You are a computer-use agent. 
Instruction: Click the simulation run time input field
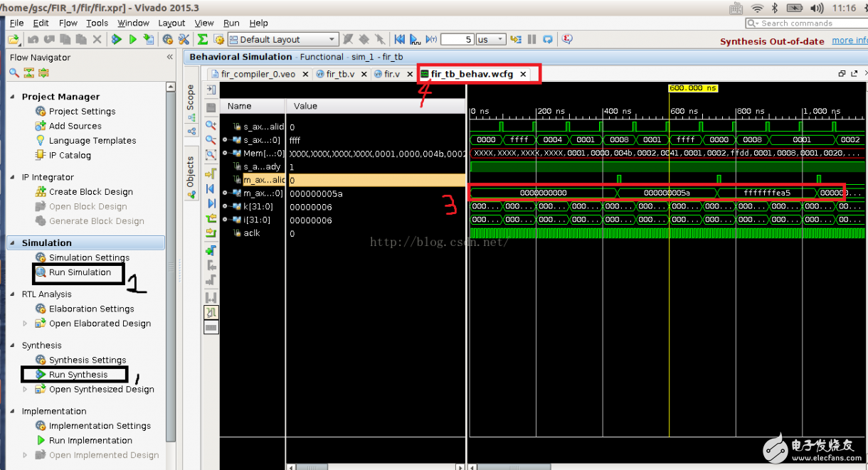tap(457, 39)
